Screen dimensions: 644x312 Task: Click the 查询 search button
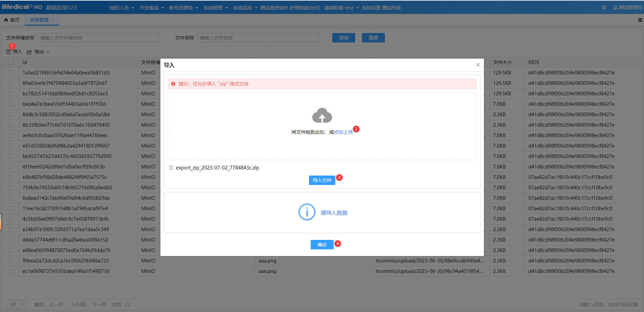tap(344, 38)
